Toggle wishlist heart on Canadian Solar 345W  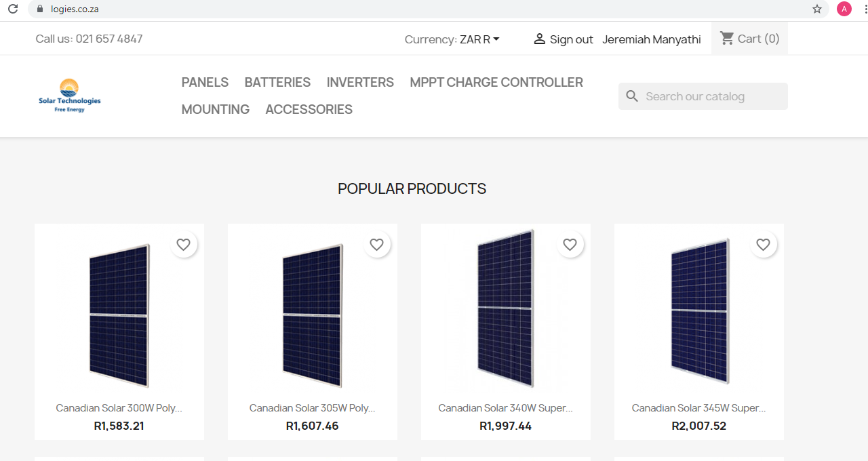[x=763, y=245]
